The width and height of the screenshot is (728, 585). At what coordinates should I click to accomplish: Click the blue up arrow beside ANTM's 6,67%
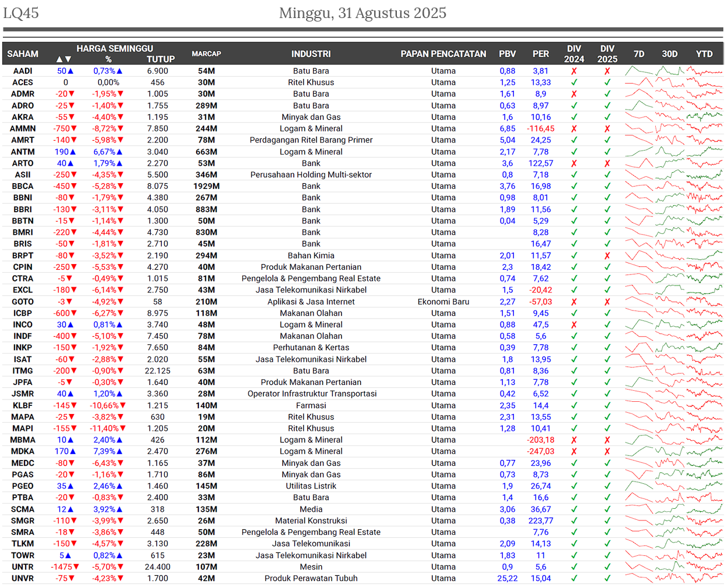(119, 152)
